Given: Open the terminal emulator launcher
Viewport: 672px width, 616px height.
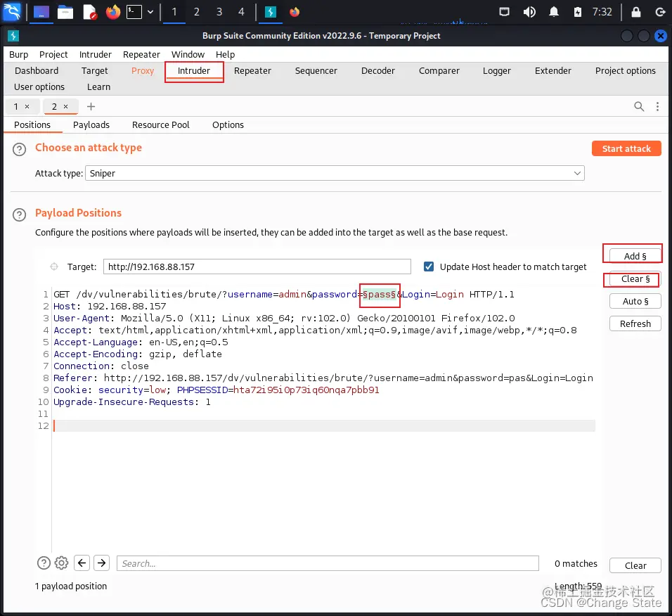Looking at the screenshot, I should pyautogui.click(x=134, y=12).
